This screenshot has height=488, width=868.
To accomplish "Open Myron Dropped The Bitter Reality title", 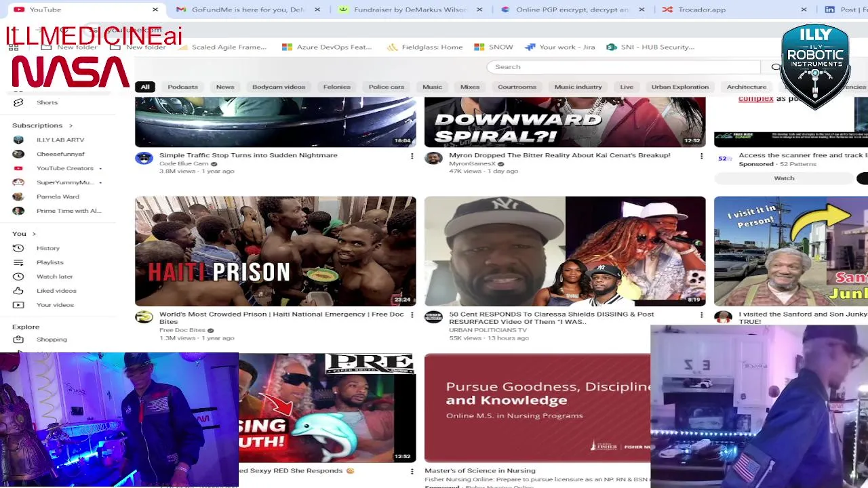I will click(559, 155).
